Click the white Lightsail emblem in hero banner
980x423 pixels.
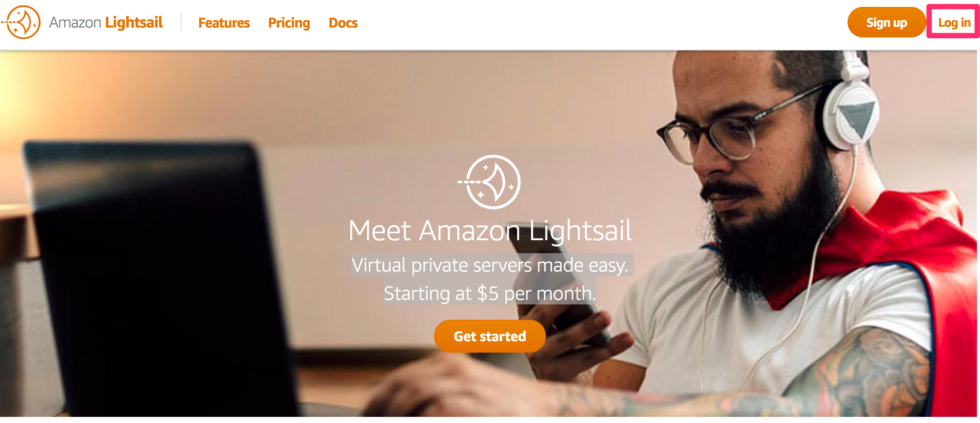tap(490, 182)
